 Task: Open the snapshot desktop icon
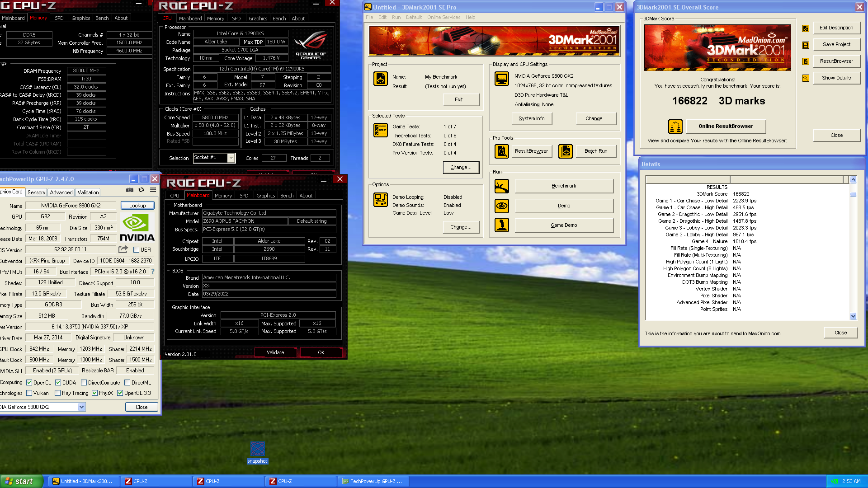click(x=257, y=452)
